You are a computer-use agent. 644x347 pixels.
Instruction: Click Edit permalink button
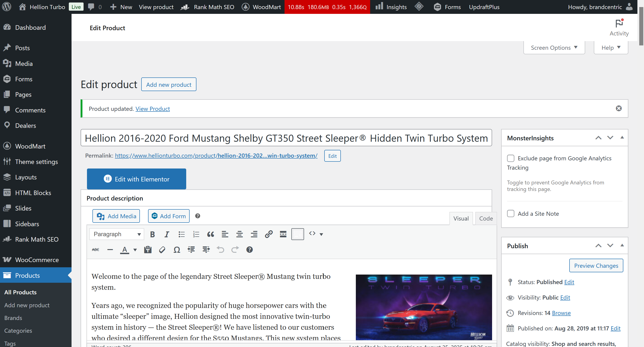click(332, 156)
